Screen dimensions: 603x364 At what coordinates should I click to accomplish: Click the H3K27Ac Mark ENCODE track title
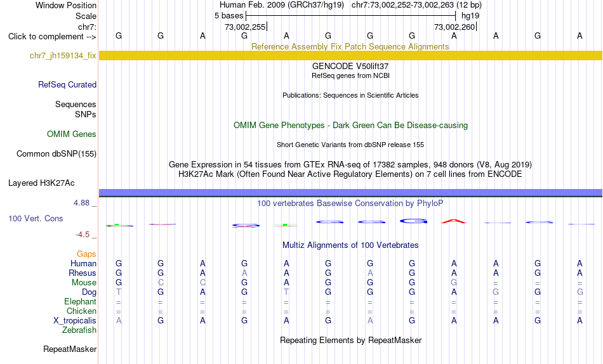[350, 174]
